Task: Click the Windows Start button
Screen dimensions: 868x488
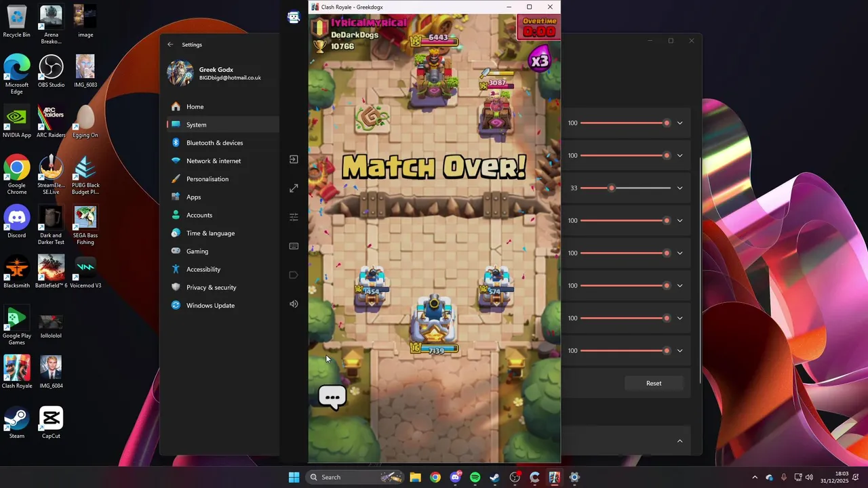Action: (294, 477)
